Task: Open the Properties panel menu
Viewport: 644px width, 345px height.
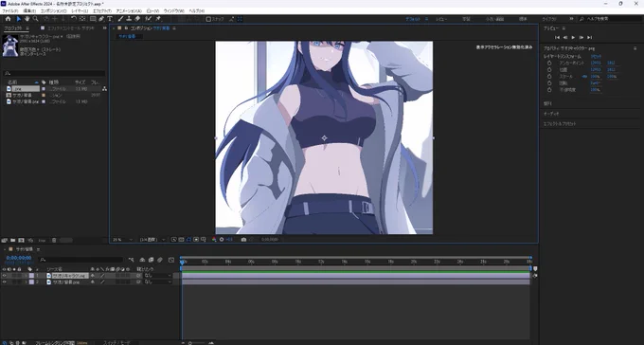Action: pyautogui.click(x=635, y=48)
